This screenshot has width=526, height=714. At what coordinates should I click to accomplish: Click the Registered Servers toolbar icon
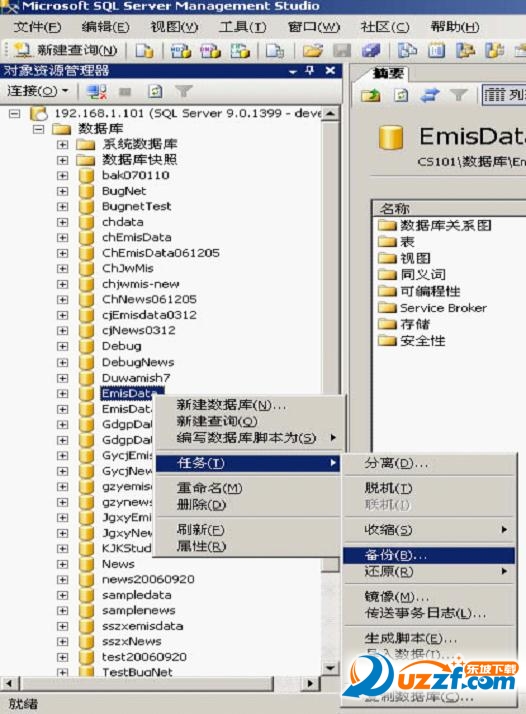[407, 51]
